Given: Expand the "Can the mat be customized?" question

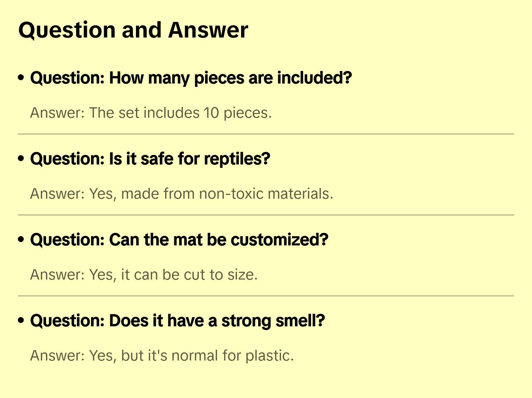Looking at the screenshot, I should point(179,240).
